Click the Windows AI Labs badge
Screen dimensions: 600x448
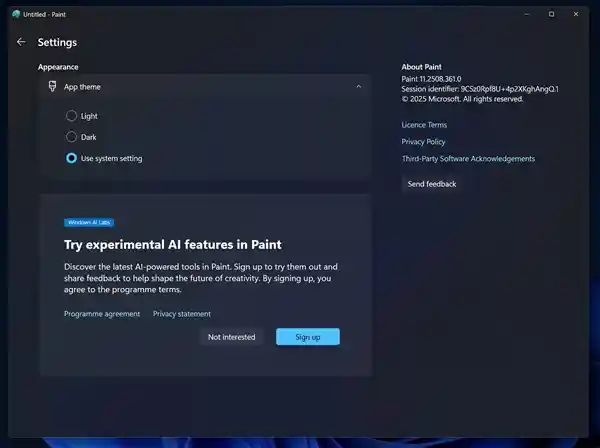89,222
